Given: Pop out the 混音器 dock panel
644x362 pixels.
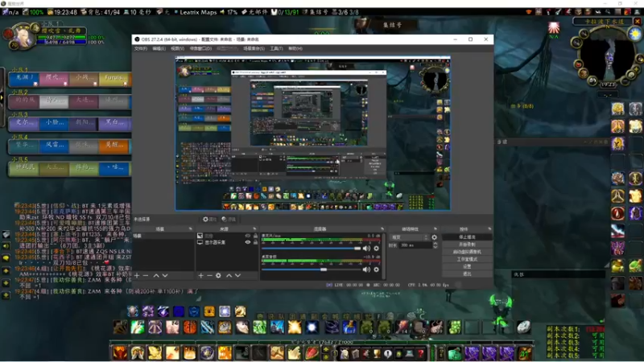Looking at the screenshot, I should [x=382, y=228].
